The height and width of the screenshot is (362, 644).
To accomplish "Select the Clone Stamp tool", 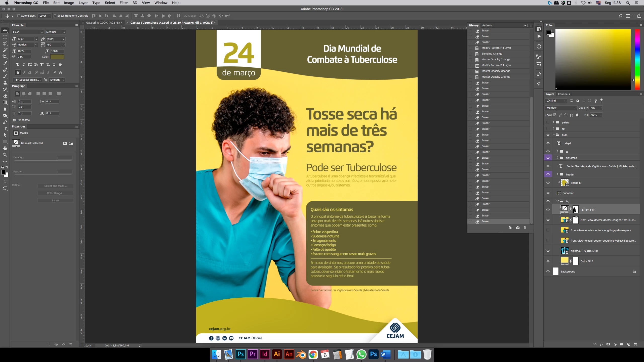I will (x=5, y=83).
